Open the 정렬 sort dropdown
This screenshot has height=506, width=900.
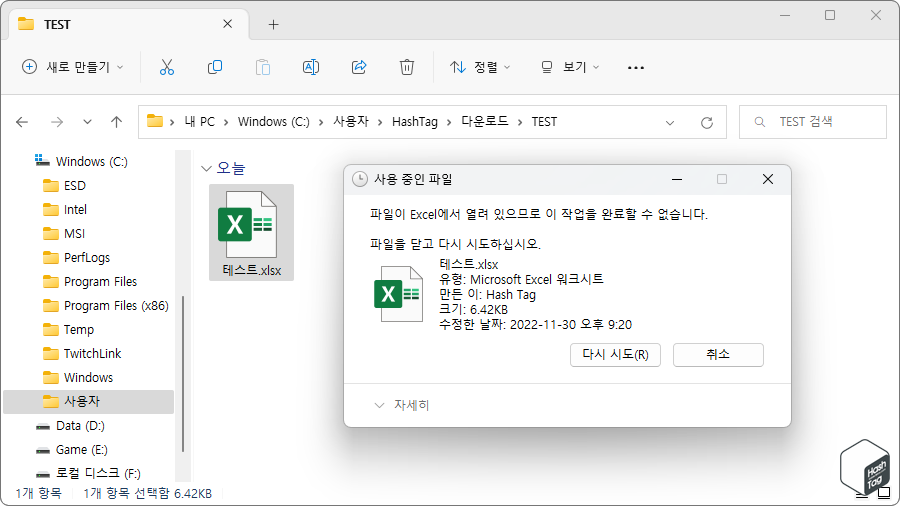(x=479, y=67)
